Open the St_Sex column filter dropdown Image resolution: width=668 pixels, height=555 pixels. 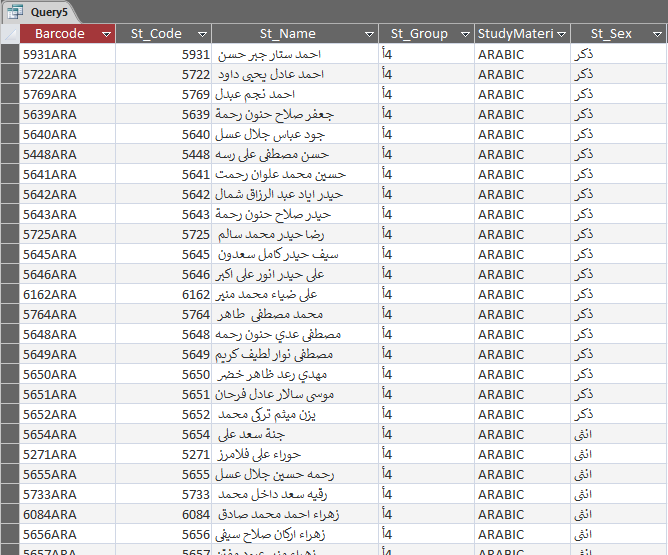657,34
